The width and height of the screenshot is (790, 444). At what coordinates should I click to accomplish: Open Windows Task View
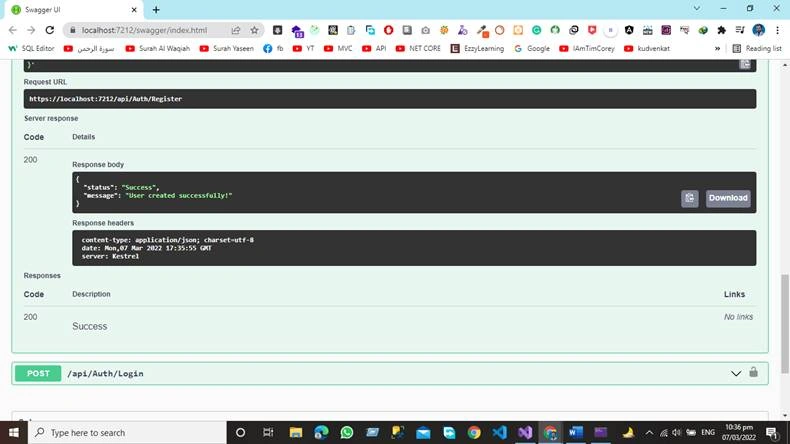(268, 432)
